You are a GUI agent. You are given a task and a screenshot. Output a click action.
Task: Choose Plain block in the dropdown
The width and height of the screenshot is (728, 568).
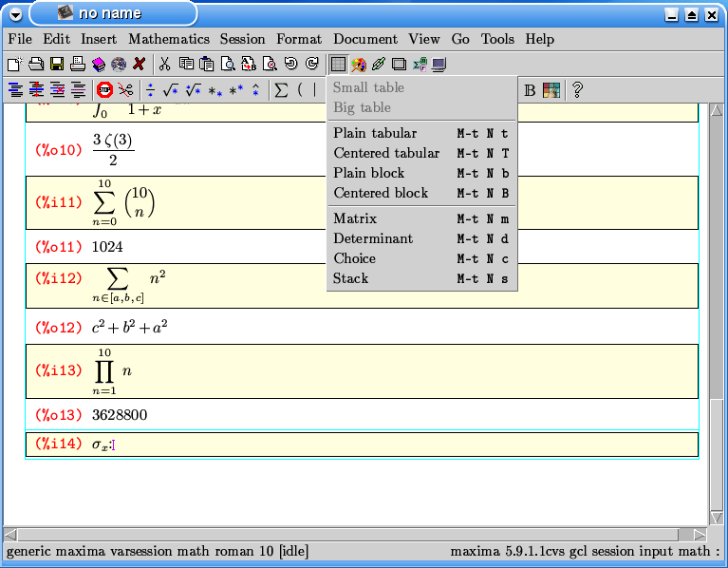(x=421, y=173)
